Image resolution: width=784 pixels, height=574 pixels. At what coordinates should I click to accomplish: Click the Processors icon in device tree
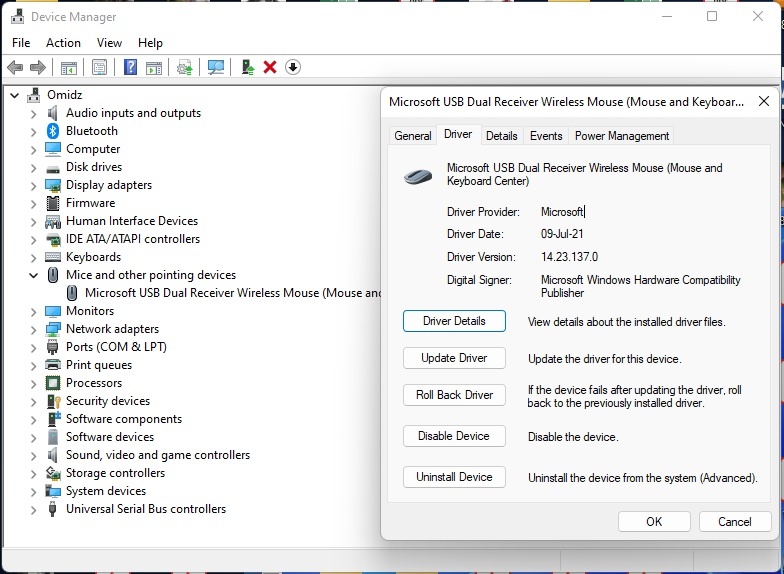coord(53,383)
